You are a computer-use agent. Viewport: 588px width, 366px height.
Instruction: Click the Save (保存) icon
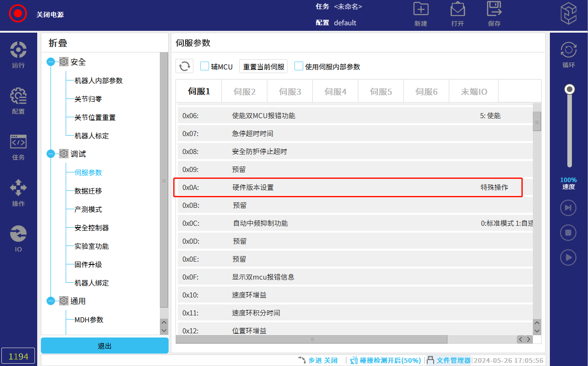494,9
